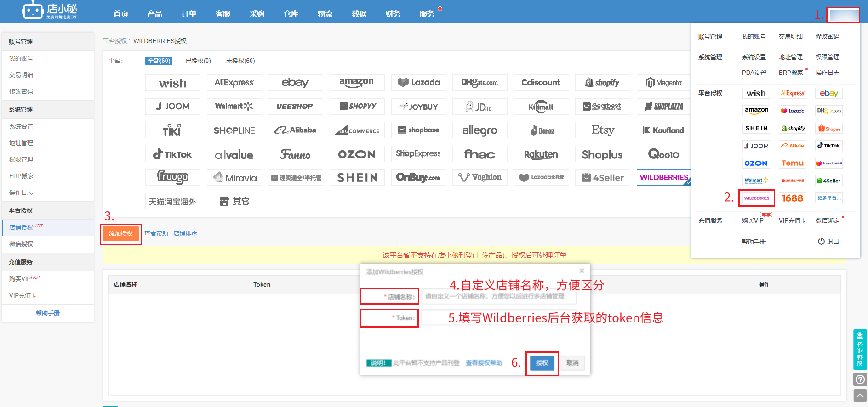Select the SHOPYY platform logo

point(357,107)
